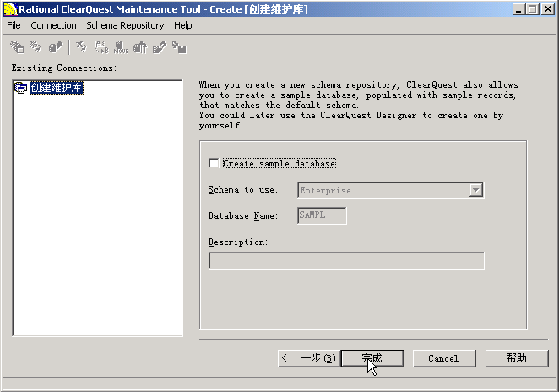
Task: Click the 上一步 (B) back button
Action: coord(309,358)
